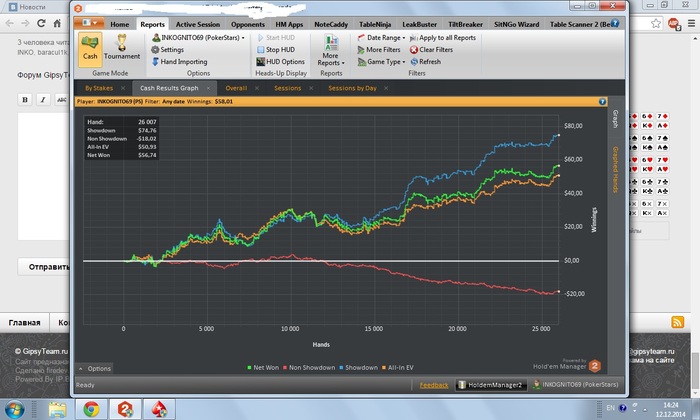
Task: Open the Главная link on the site
Action: [25, 323]
